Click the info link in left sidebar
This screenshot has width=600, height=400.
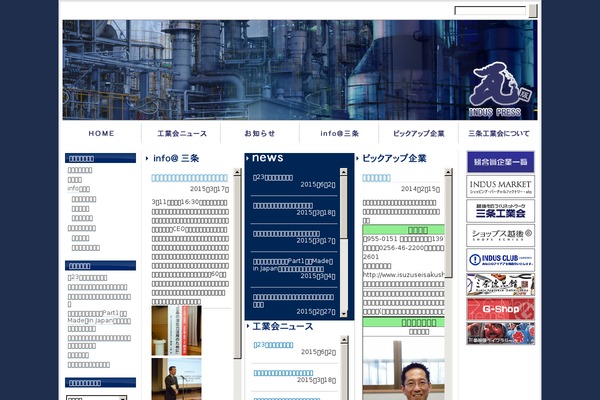click(78, 189)
